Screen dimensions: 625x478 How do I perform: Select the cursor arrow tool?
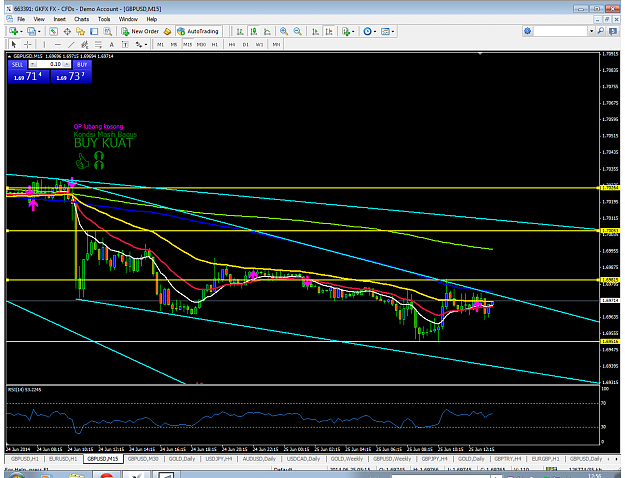click(x=14, y=44)
